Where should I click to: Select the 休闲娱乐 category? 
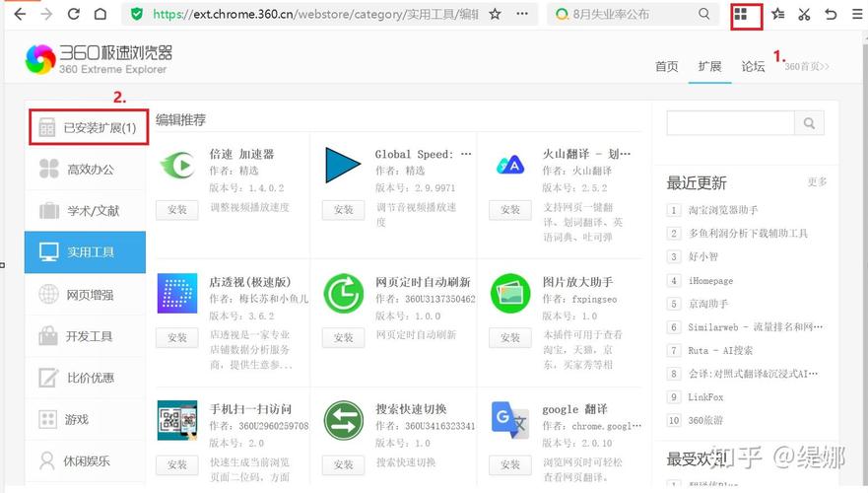[86, 460]
